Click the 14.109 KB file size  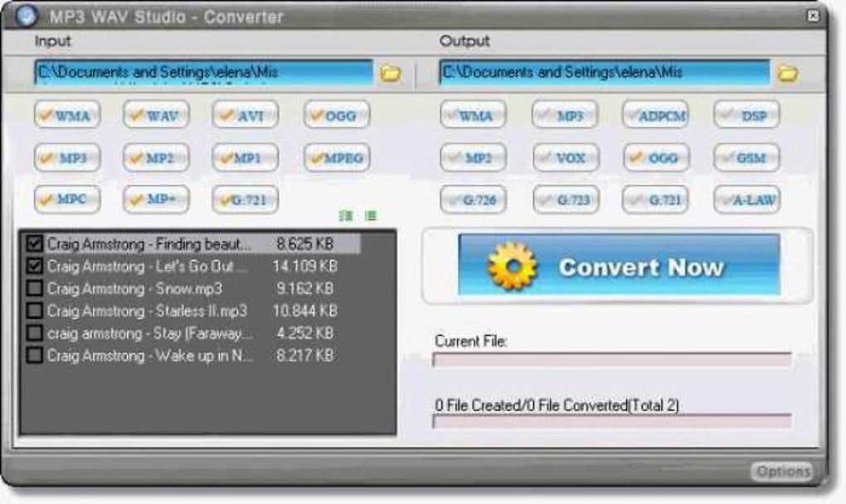[x=305, y=266]
